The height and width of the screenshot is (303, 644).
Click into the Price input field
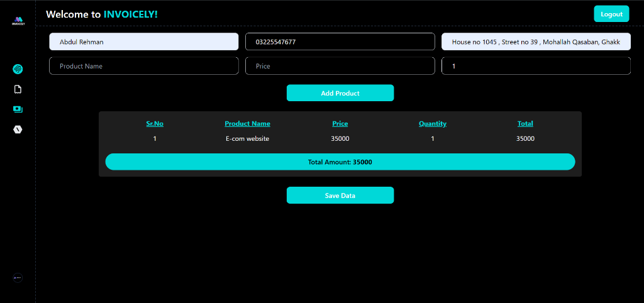click(340, 66)
